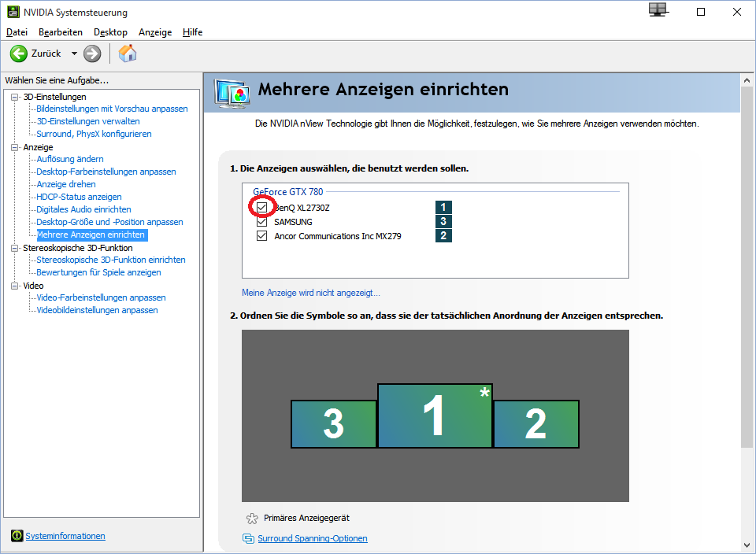Image resolution: width=756 pixels, height=554 pixels.
Task: Select Videobildeinstellungen anpassen
Action: point(98,310)
